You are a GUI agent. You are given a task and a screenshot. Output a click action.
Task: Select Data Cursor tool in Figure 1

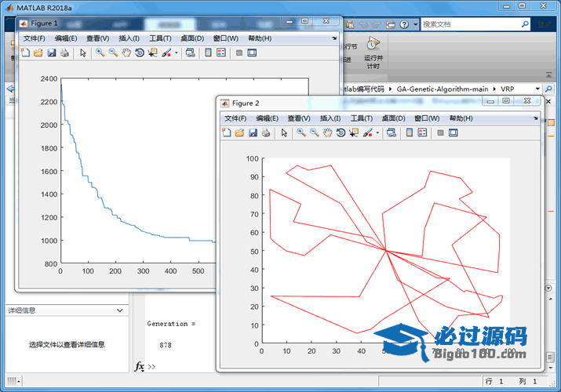pos(153,53)
